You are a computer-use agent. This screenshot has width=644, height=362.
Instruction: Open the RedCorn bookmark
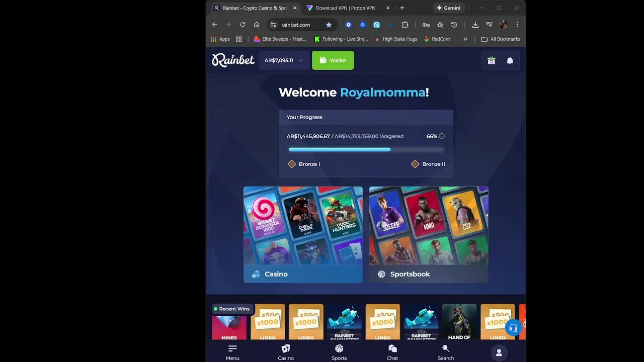(x=437, y=39)
